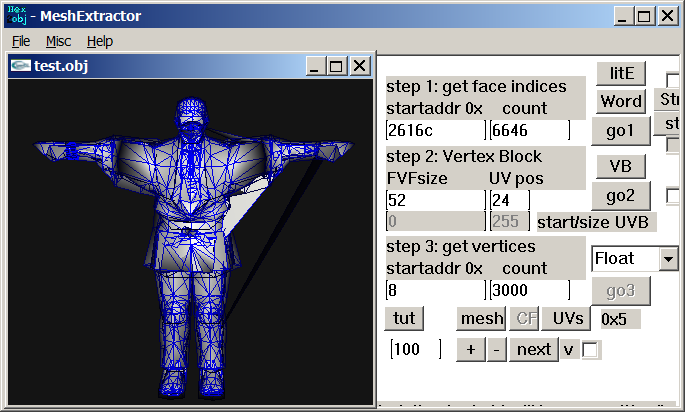The height and width of the screenshot is (412, 685).
Task: Click the plus button to increase value
Action: pos(471,350)
